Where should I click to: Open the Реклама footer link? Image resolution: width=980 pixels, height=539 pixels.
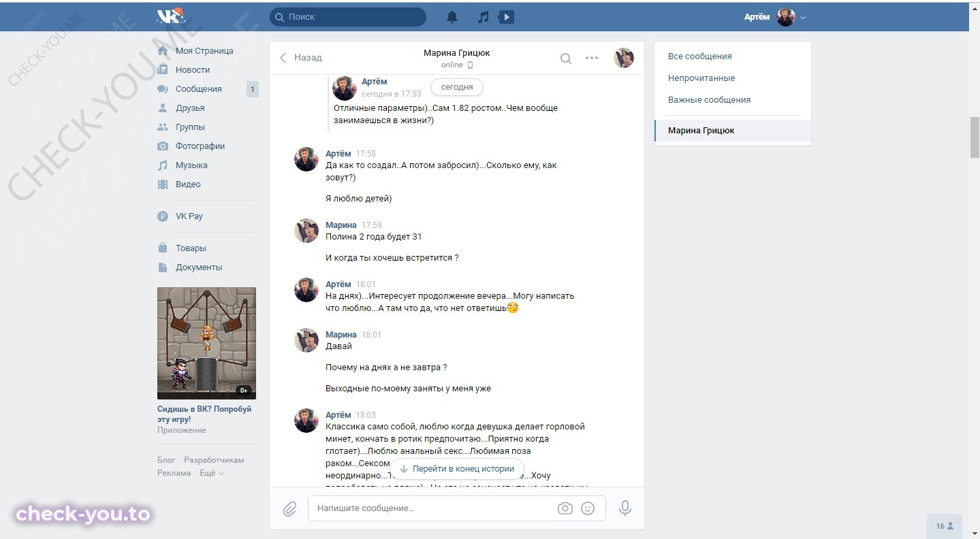[174, 473]
